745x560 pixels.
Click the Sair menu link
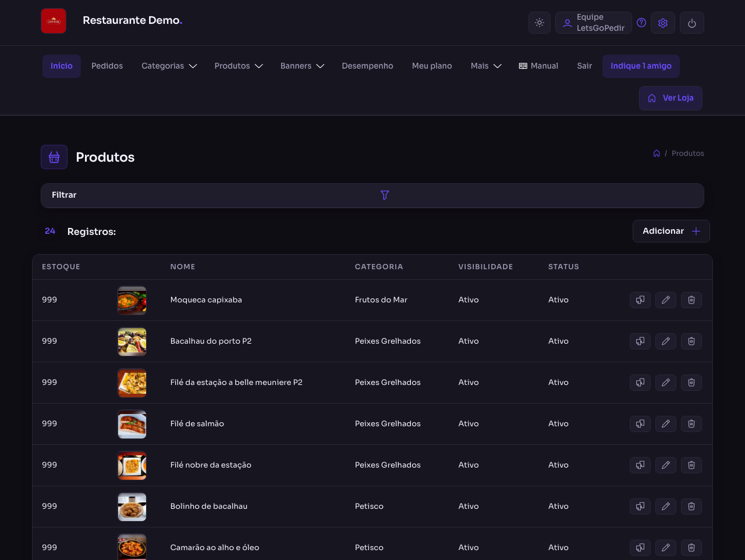[584, 66]
